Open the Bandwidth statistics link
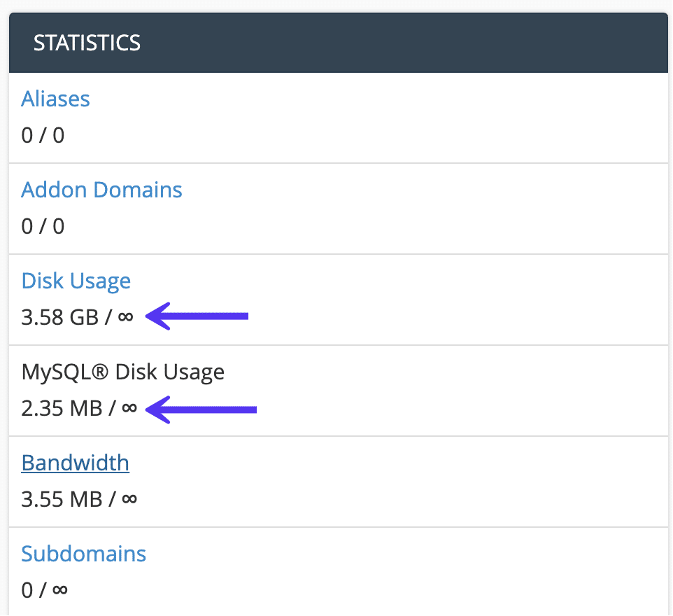The height and width of the screenshot is (616, 673). (75, 463)
